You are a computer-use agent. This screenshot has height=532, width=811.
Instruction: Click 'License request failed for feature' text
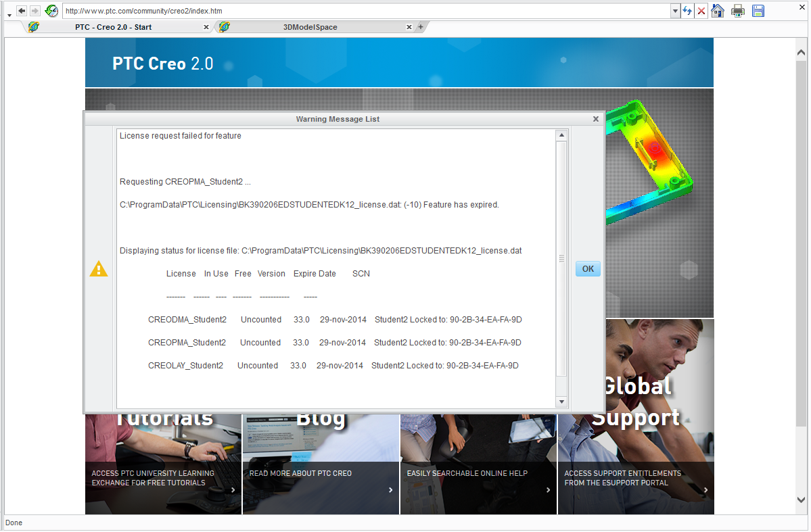click(x=180, y=136)
